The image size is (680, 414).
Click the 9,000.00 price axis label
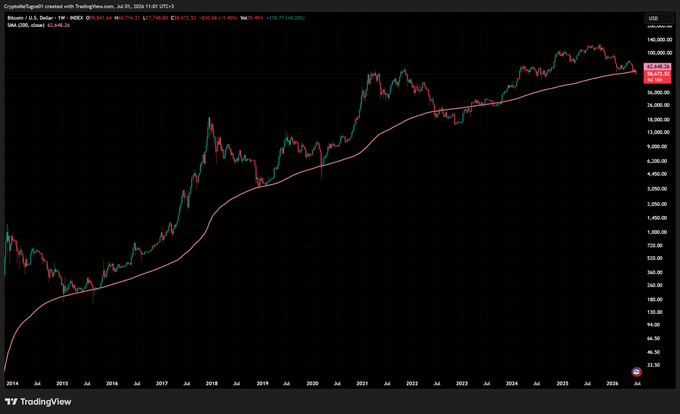(659, 147)
